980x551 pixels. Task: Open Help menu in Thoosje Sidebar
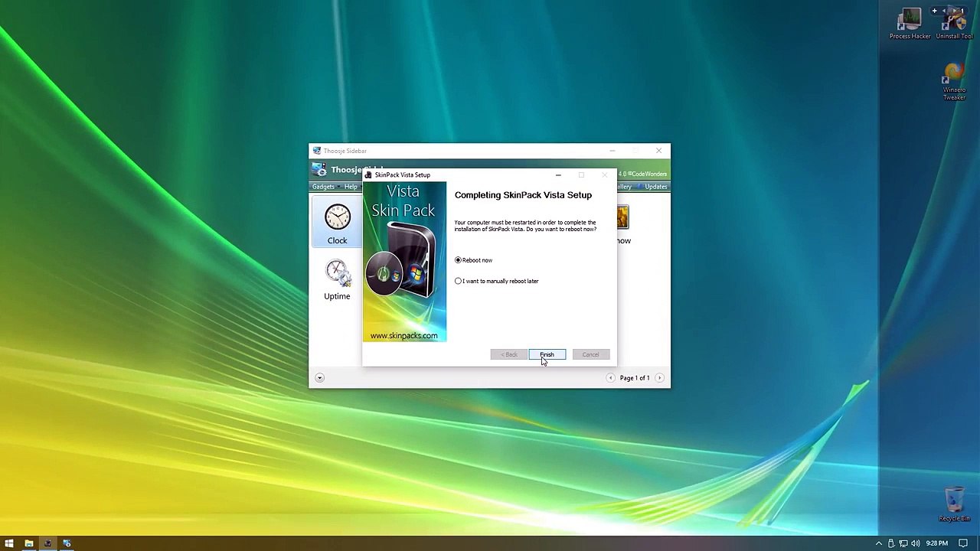pyautogui.click(x=351, y=187)
